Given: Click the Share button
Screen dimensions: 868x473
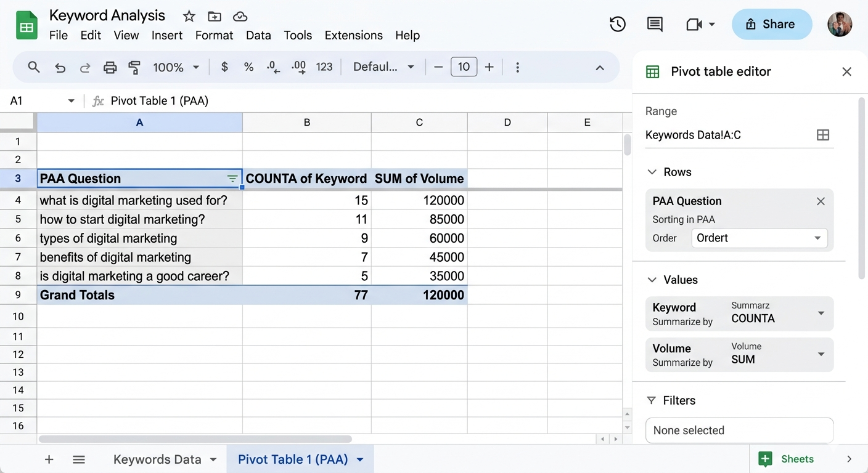Looking at the screenshot, I should click(772, 24).
